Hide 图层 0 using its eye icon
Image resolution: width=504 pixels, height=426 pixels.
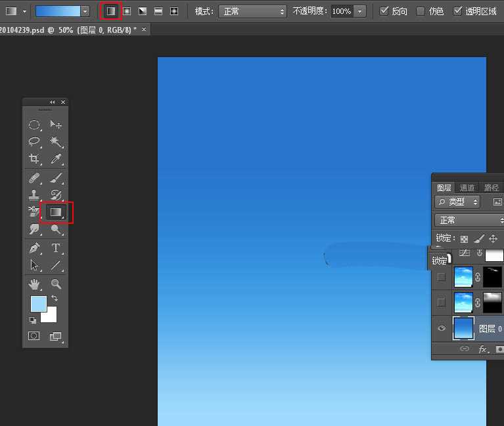(x=442, y=328)
